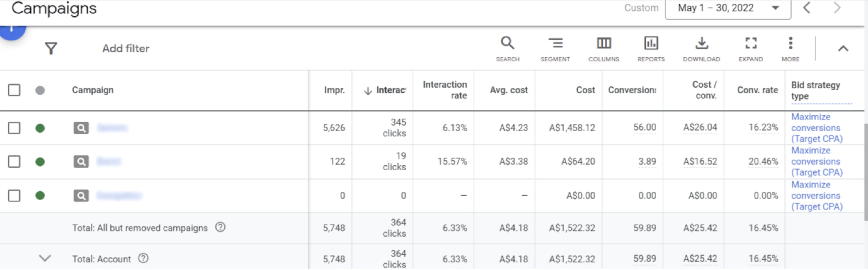
Task: Click search campaign type icon in 122 row
Action: tap(81, 162)
